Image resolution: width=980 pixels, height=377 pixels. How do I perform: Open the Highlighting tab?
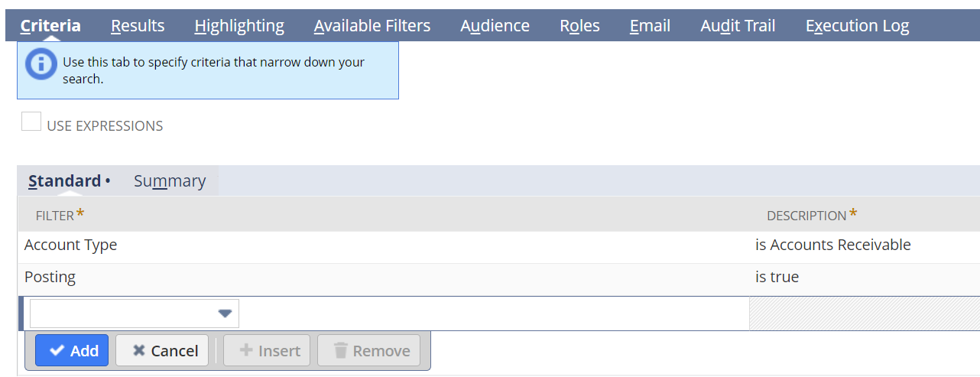pyautogui.click(x=239, y=26)
